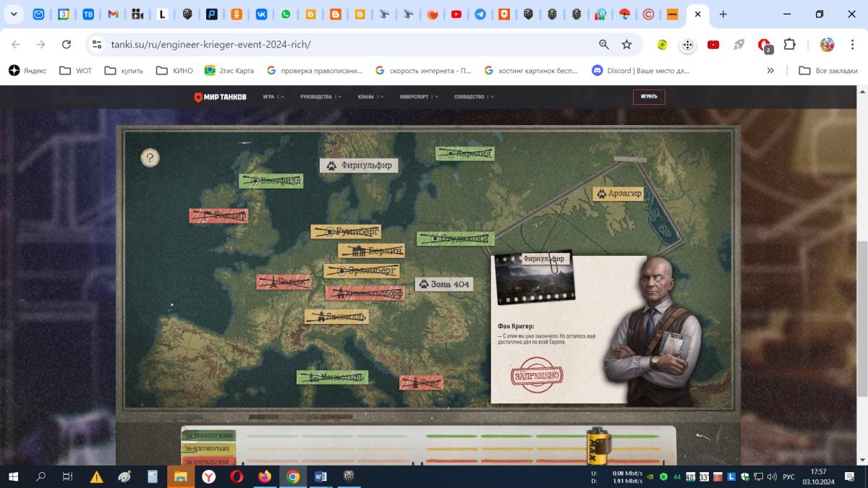Screen dimensions: 868x488
Task: Click the crossed-out Редшир marker
Action: pyautogui.click(x=218, y=215)
